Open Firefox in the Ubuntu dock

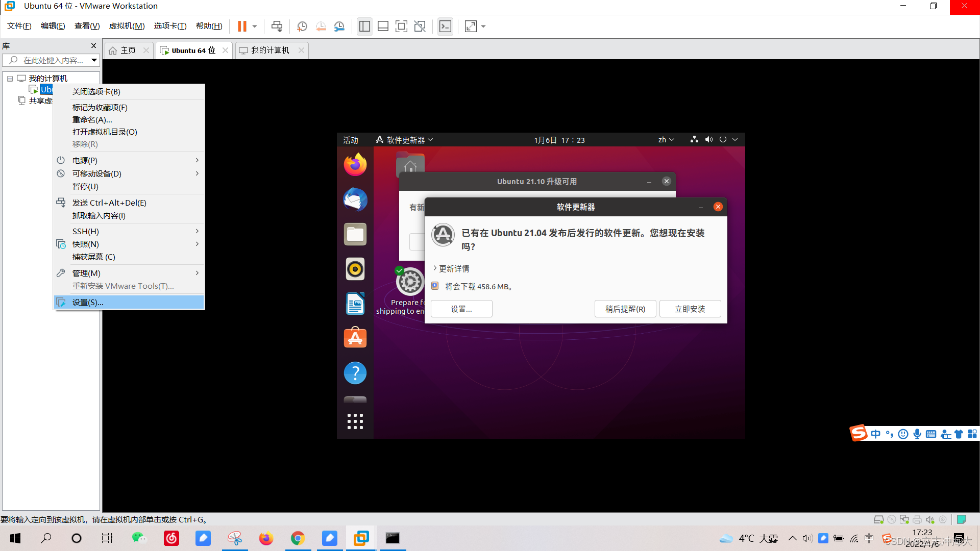point(355,165)
